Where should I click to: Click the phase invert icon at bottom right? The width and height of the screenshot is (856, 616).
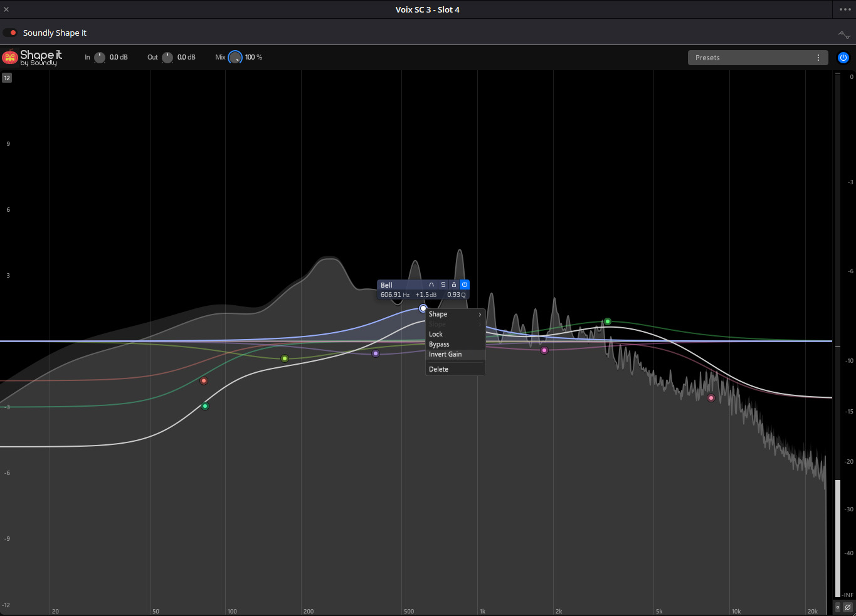click(x=847, y=607)
